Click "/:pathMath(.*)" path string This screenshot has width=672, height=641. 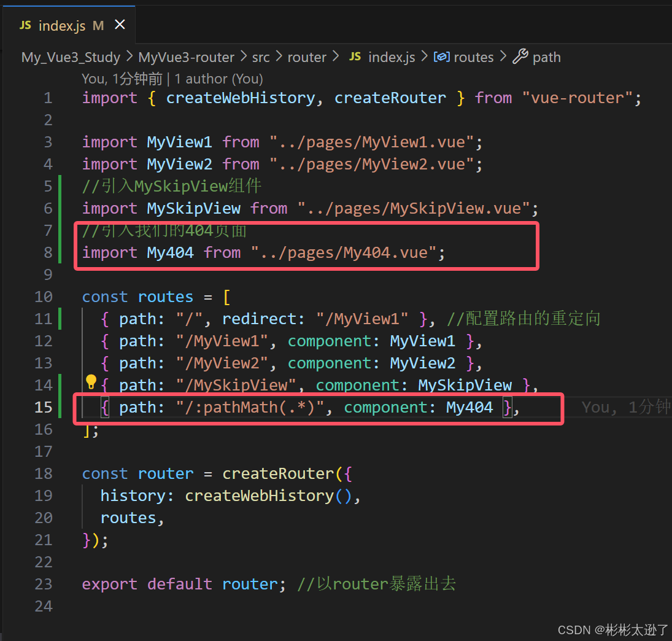click(x=250, y=407)
